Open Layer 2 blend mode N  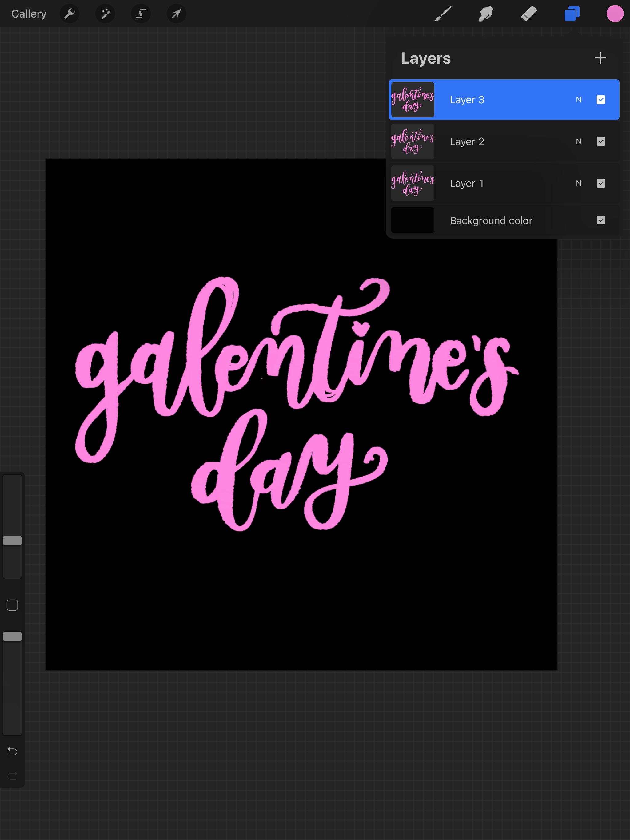(578, 142)
